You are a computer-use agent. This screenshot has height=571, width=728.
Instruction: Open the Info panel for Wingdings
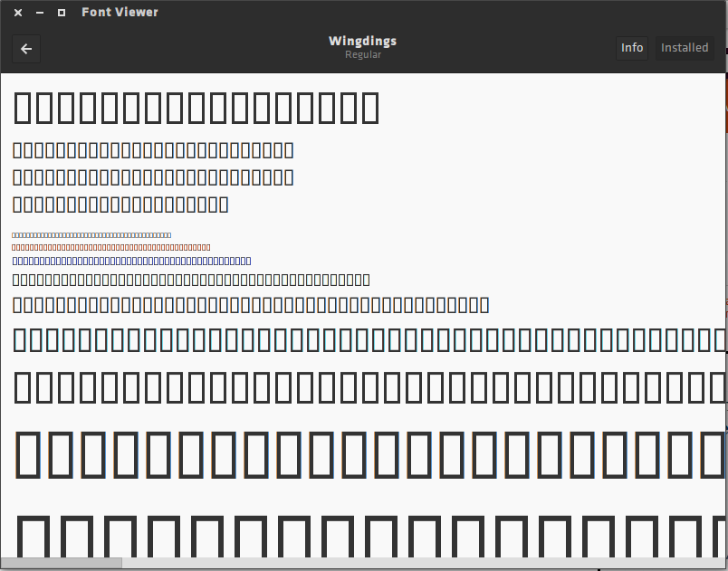point(632,48)
